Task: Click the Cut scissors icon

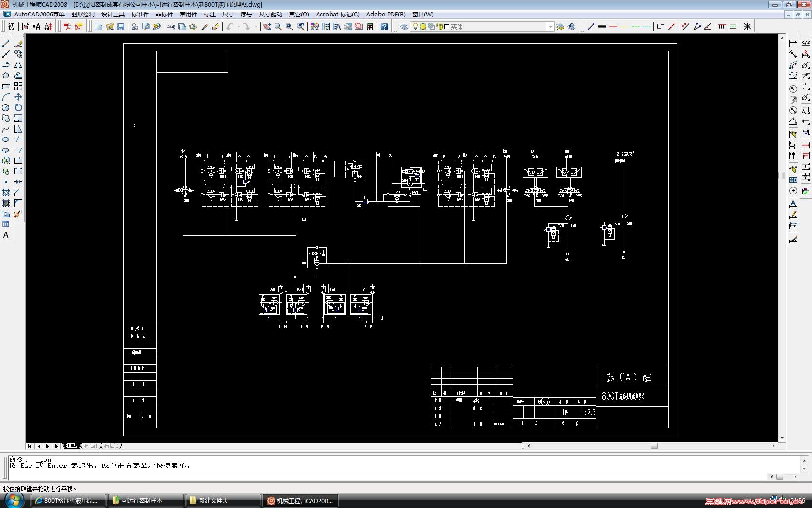Action: 171,27
